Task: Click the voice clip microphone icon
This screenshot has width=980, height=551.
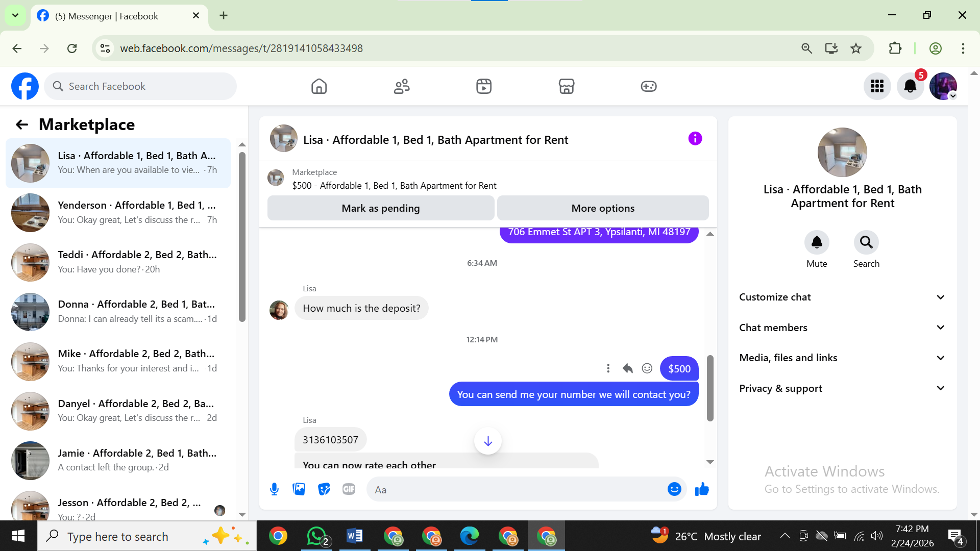Action: click(274, 489)
